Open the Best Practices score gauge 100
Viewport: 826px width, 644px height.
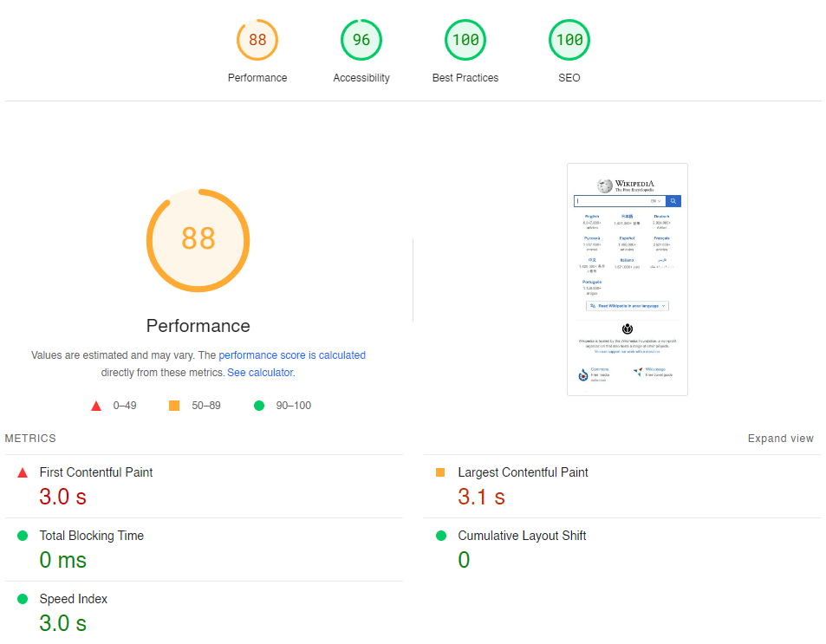(x=465, y=40)
